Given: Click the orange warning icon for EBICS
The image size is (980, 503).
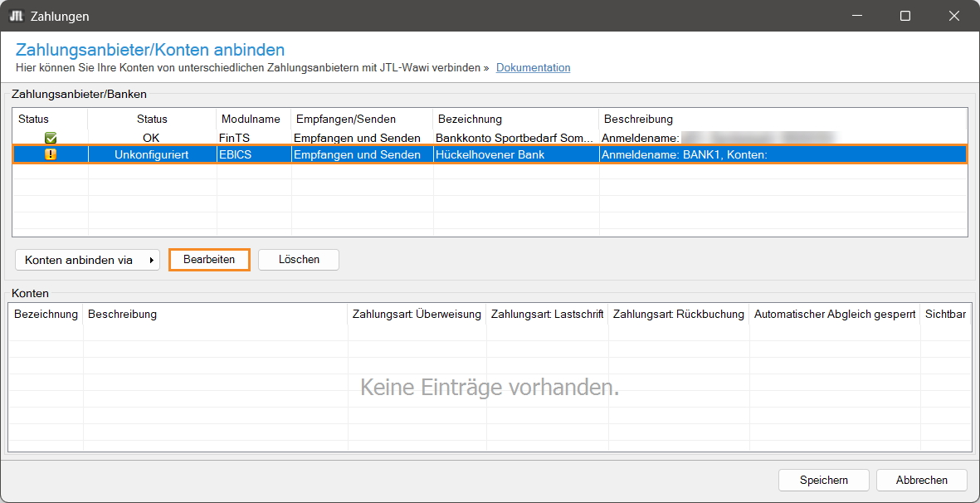Looking at the screenshot, I should tap(51, 154).
